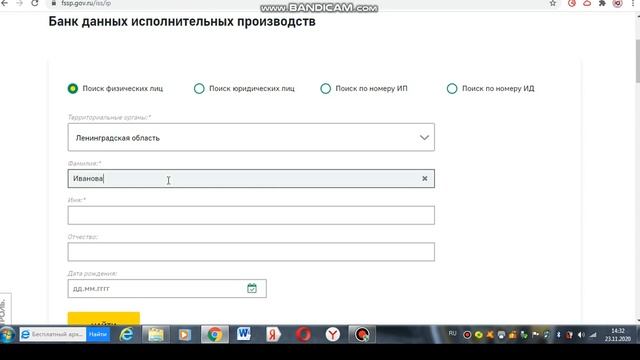Select Поиск физических лиц radio option

(73, 88)
